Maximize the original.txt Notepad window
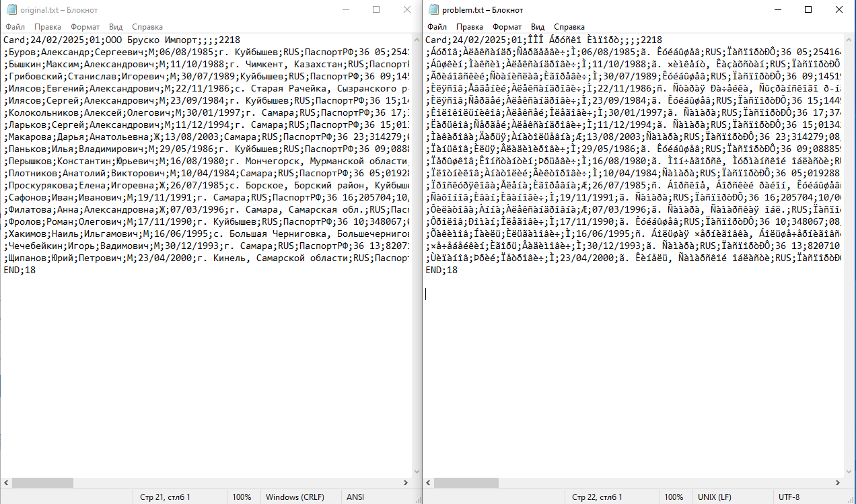Image resolution: width=856 pixels, height=504 pixels. 376,10
